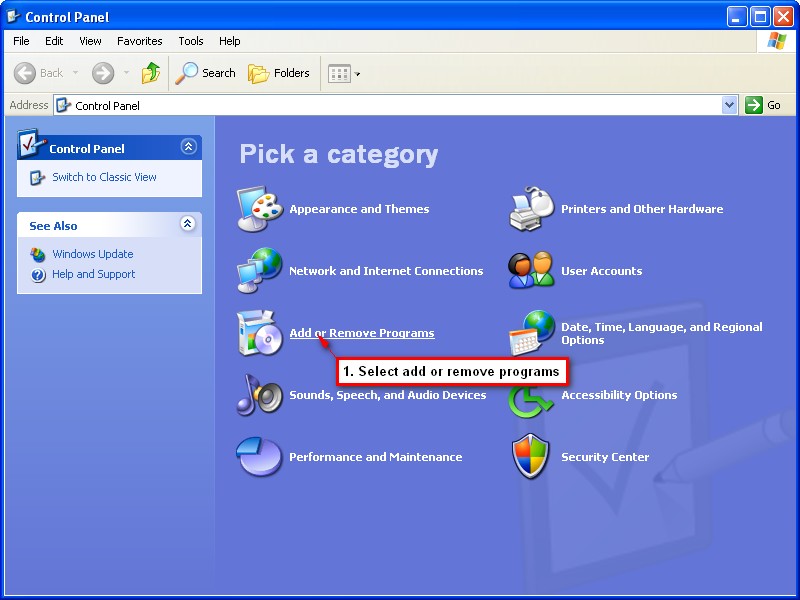Click inside the Address bar field

pyautogui.click(x=395, y=105)
